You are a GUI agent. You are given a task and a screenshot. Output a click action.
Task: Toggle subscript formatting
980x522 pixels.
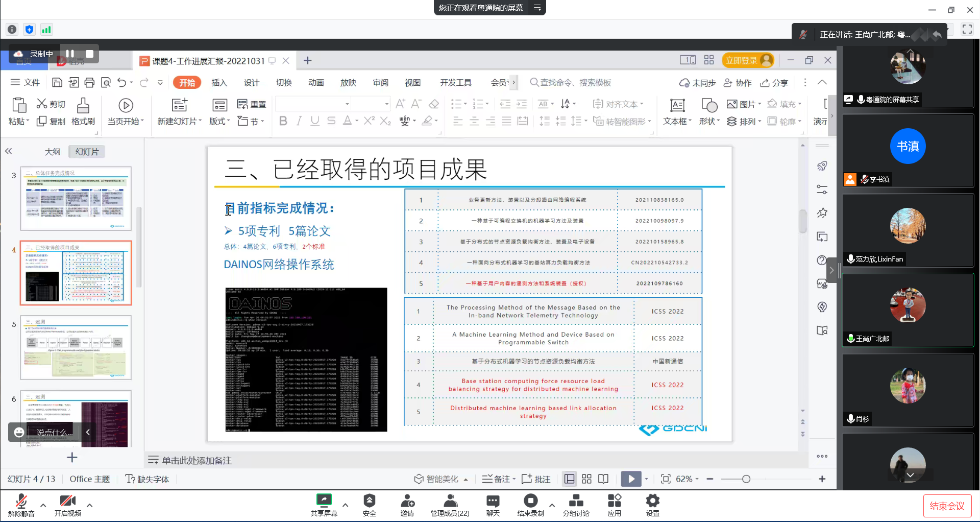pyautogui.click(x=385, y=121)
